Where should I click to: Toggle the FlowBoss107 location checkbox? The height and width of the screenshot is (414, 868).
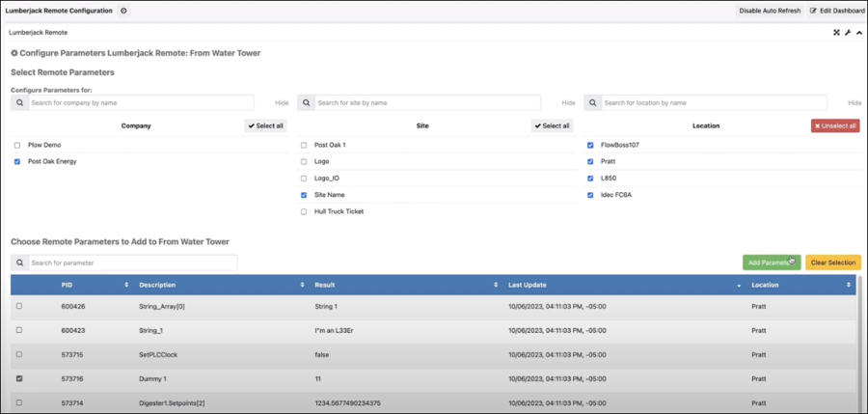pyautogui.click(x=590, y=145)
